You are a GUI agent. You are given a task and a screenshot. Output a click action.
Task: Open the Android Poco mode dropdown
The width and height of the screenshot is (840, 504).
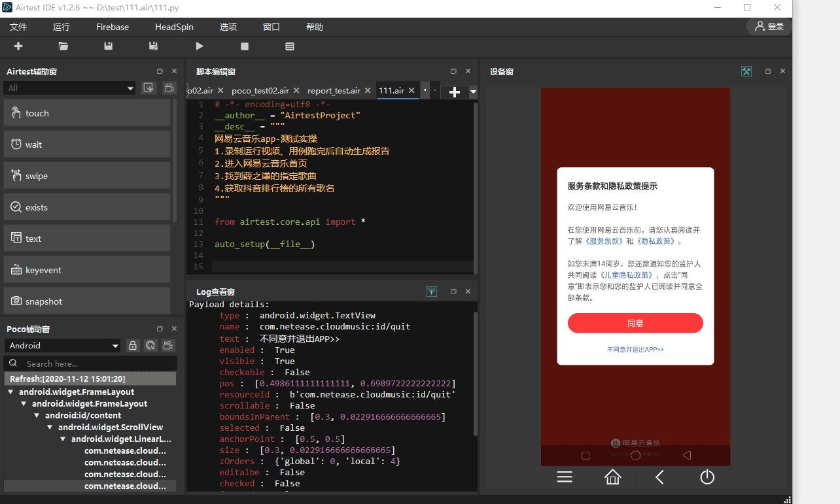[63, 345]
